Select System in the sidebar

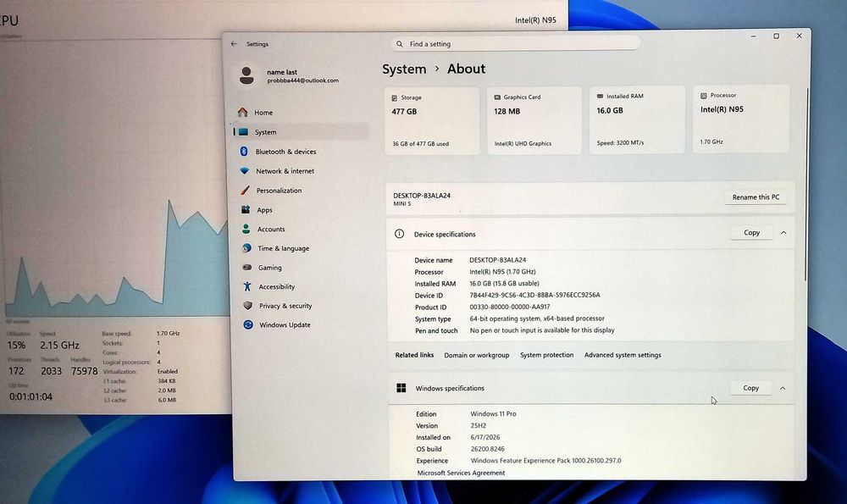tap(301, 132)
